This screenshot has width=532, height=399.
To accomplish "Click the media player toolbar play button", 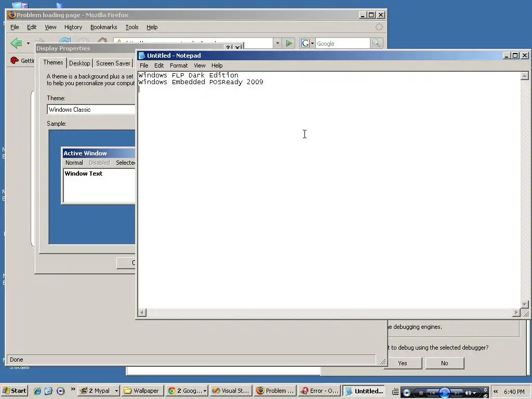I will (x=445, y=393).
